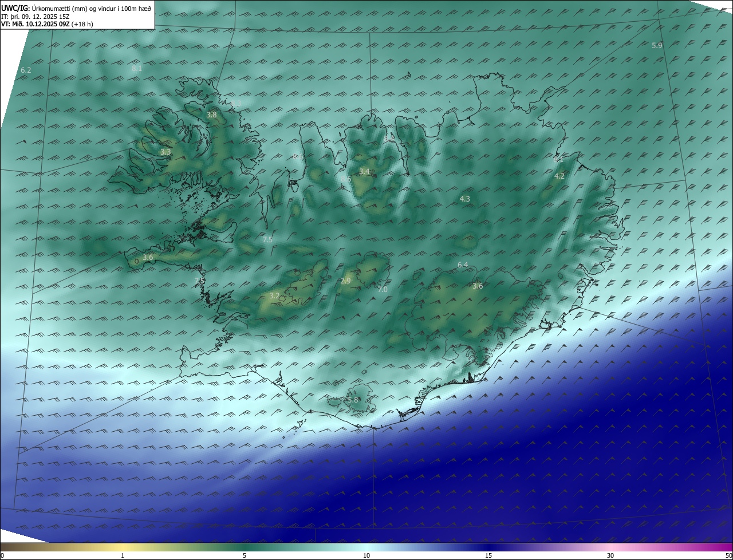This screenshot has height=560, width=733.
Task: Select the color scale tick label 30
Action: point(610,555)
